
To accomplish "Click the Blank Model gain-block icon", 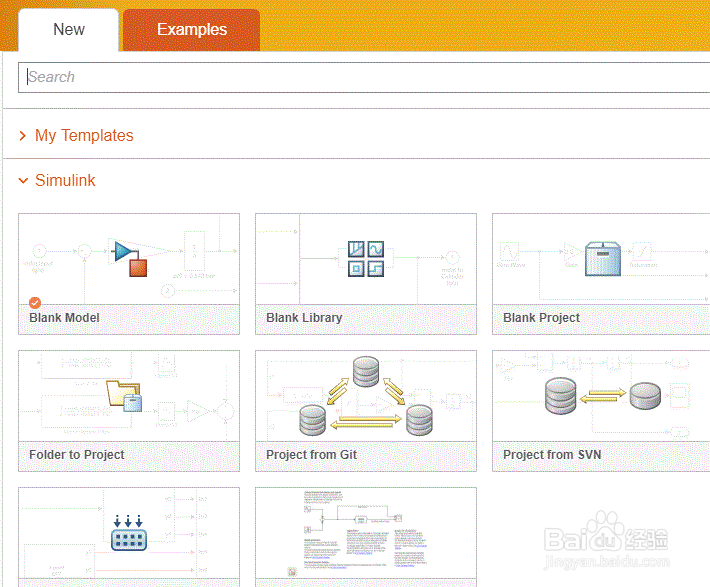I will click(x=130, y=258).
